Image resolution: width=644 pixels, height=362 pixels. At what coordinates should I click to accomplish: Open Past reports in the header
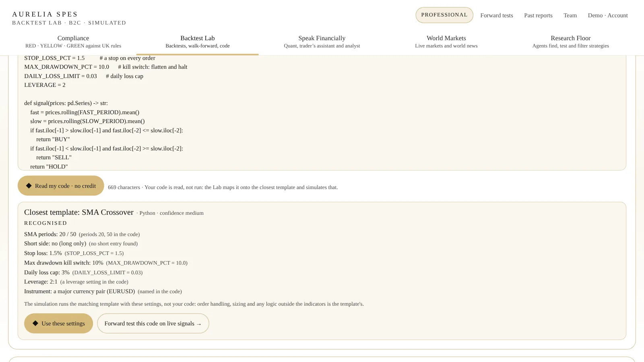[538, 15]
